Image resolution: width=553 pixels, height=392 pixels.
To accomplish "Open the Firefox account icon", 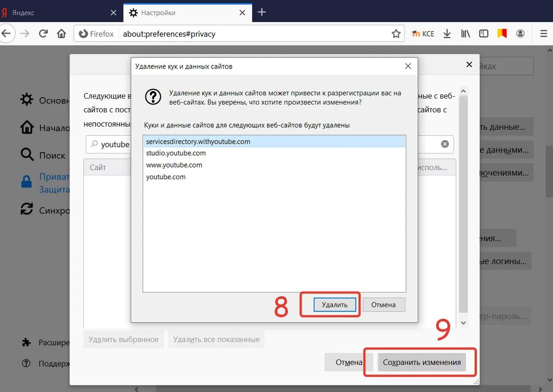I will pyautogui.click(x=520, y=34).
